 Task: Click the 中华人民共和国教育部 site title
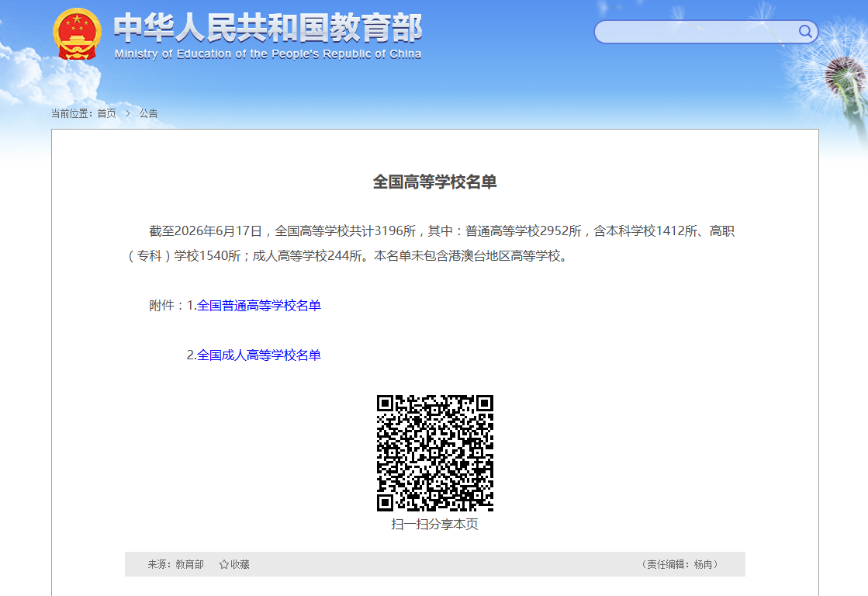click(x=268, y=28)
